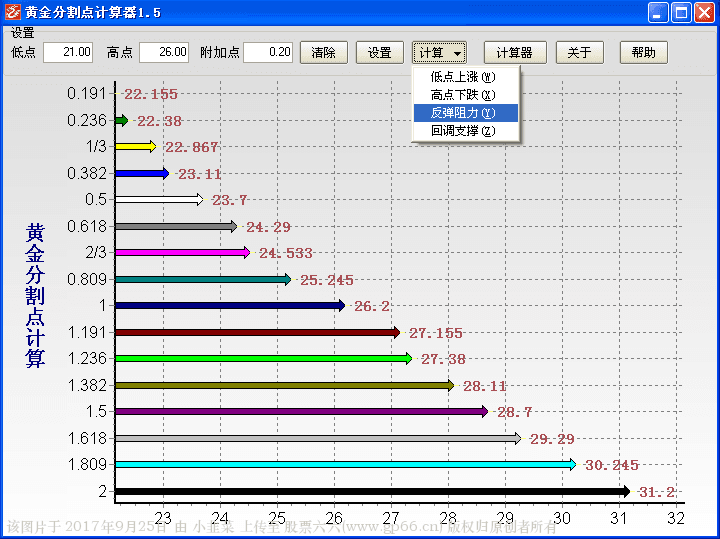
Task: Minimize the 黄金分割点计算器 window
Action: pyautogui.click(x=658, y=12)
